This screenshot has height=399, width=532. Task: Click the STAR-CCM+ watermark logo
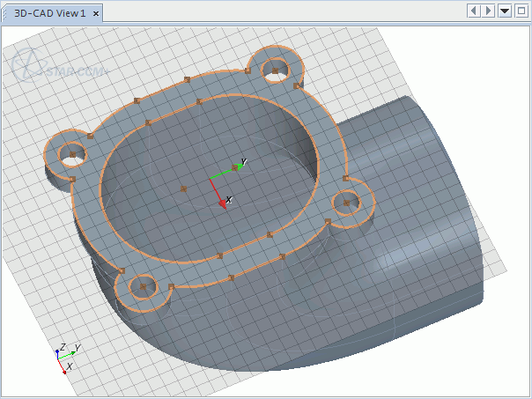57,67
